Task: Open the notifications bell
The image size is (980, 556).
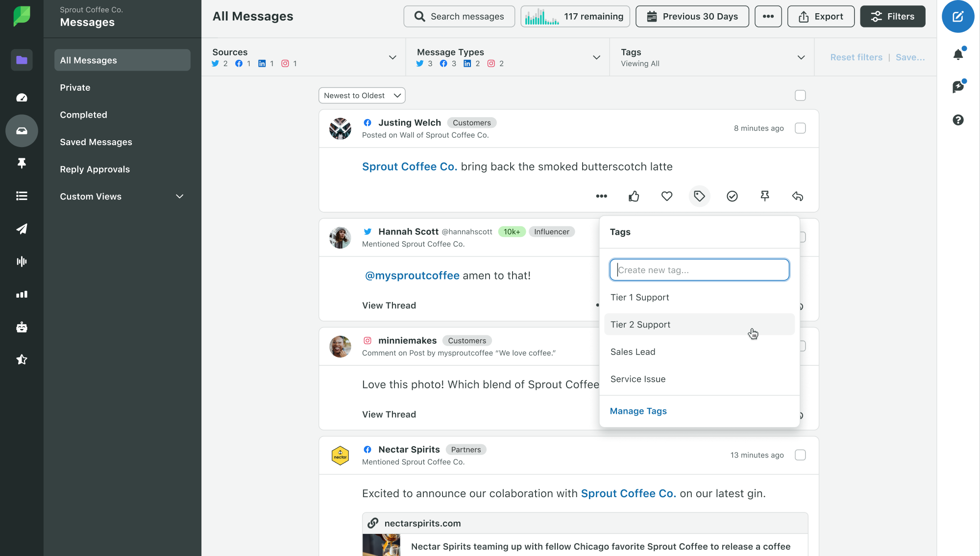Action: click(958, 54)
